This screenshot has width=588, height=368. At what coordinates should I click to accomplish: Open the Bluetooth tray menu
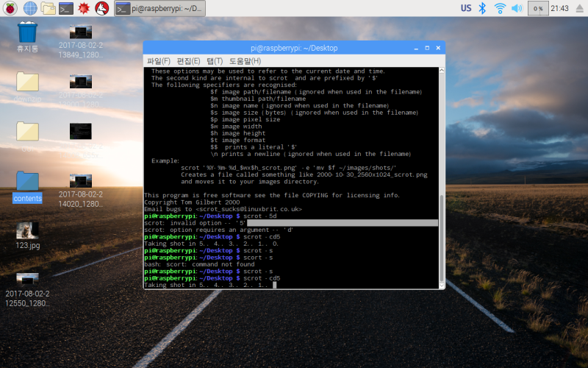pos(482,8)
